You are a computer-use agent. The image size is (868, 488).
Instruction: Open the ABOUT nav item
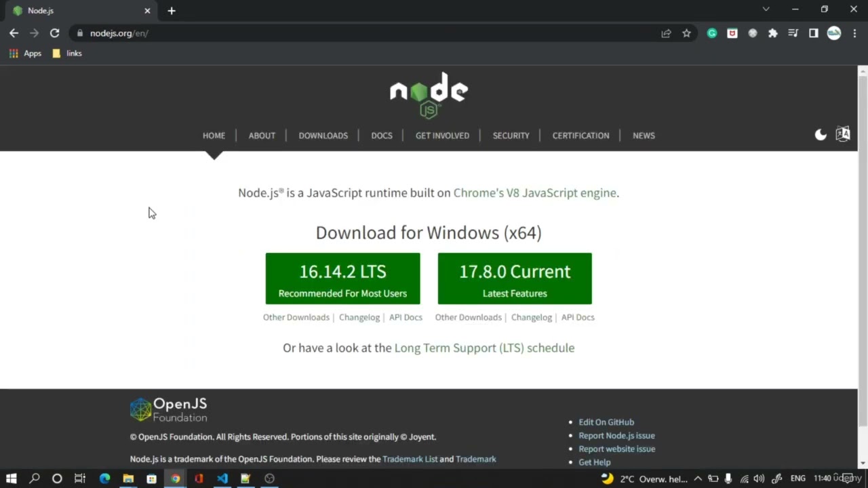pyautogui.click(x=262, y=136)
